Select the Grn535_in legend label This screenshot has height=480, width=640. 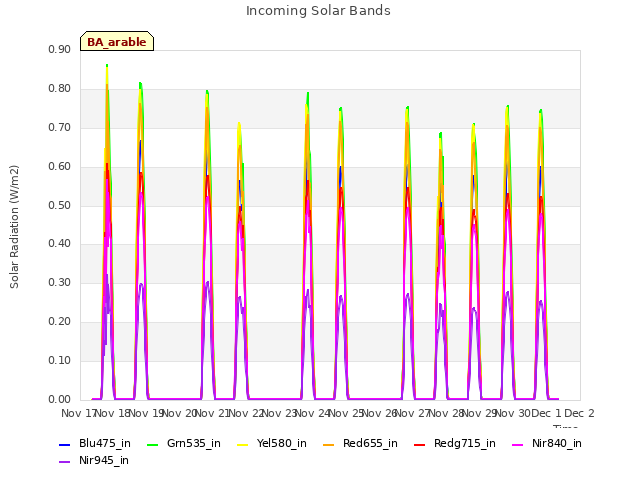(193, 443)
